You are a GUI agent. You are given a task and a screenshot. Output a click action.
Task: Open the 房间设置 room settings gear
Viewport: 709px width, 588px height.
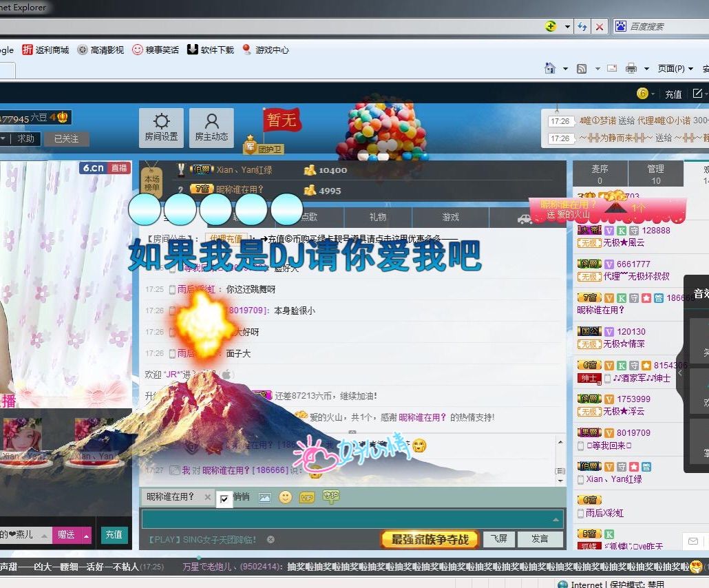pos(162,128)
